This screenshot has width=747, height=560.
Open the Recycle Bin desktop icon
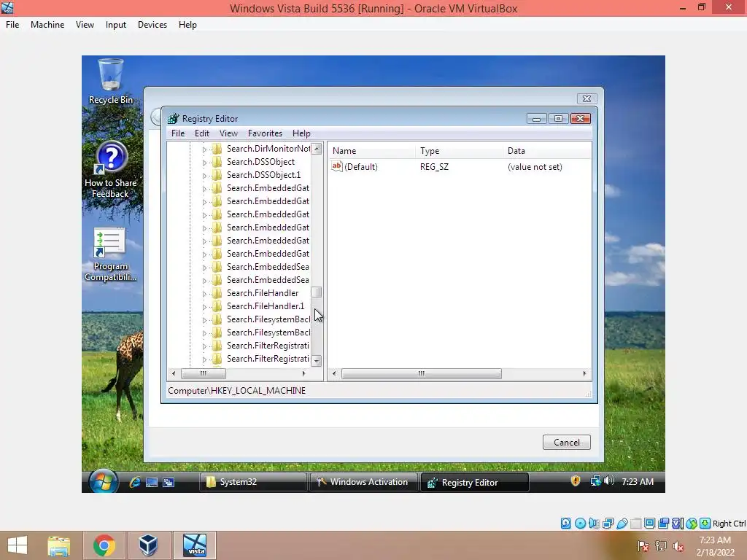[111, 81]
